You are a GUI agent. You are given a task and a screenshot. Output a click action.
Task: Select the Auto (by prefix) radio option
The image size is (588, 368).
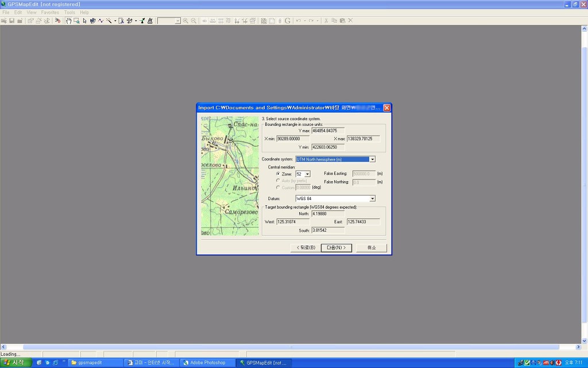coord(278,181)
